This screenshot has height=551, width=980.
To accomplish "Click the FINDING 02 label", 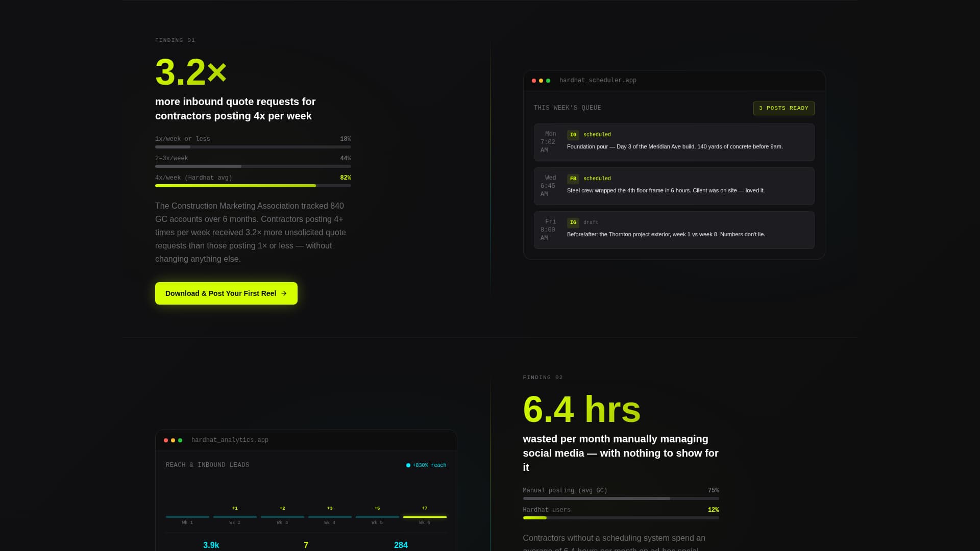I will point(543,378).
